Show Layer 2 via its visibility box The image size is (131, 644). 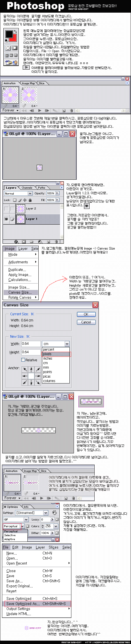(6, 209)
